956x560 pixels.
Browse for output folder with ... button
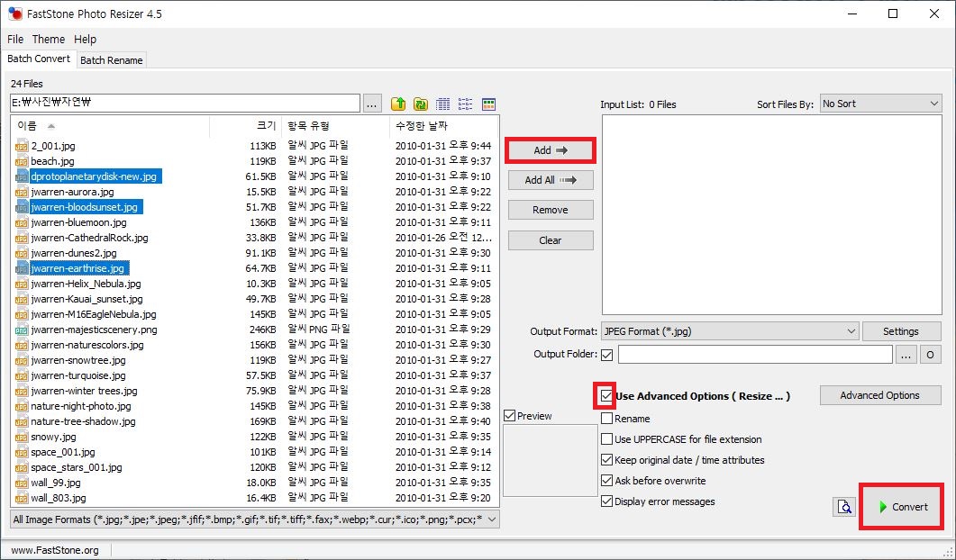[906, 355]
